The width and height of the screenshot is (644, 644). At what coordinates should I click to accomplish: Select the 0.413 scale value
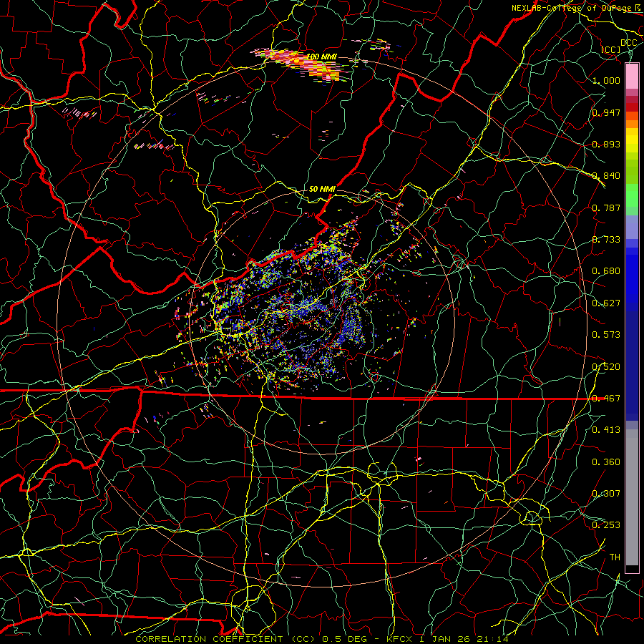coord(606,430)
